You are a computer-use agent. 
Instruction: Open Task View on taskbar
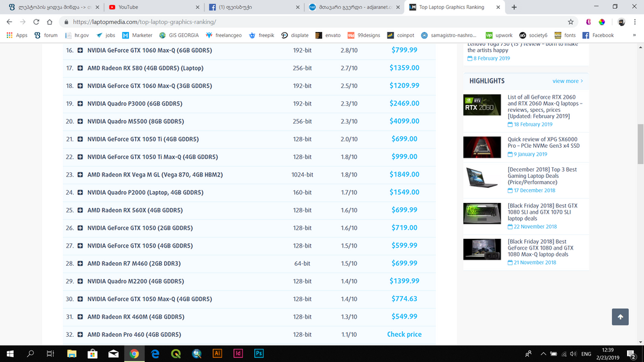[50, 353]
